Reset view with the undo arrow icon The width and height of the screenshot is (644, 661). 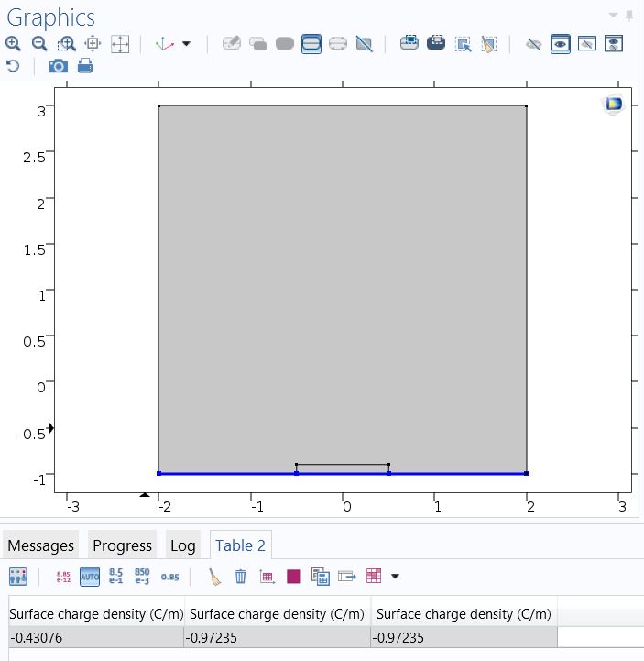click(13, 66)
